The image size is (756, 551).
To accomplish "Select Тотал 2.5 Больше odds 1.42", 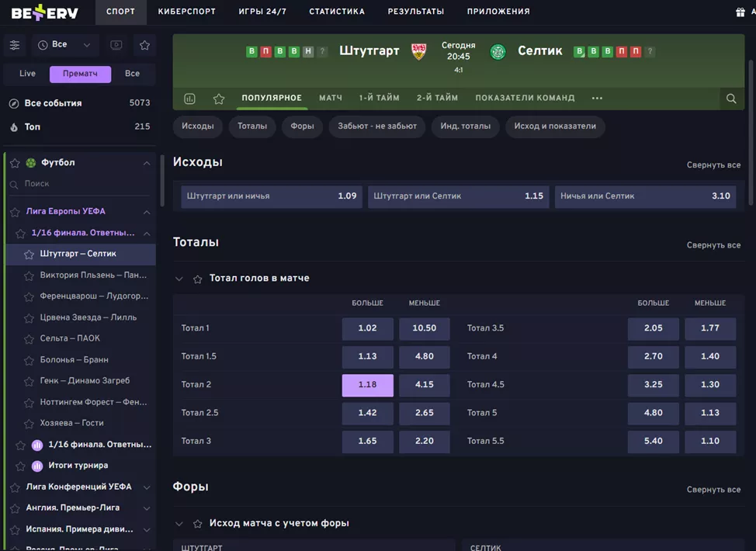I will [367, 413].
